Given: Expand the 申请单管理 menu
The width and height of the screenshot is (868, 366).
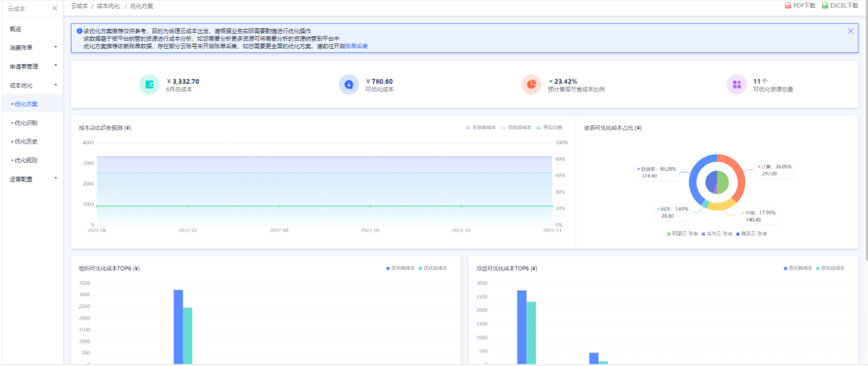Looking at the screenshot, I should click(31, 67).
